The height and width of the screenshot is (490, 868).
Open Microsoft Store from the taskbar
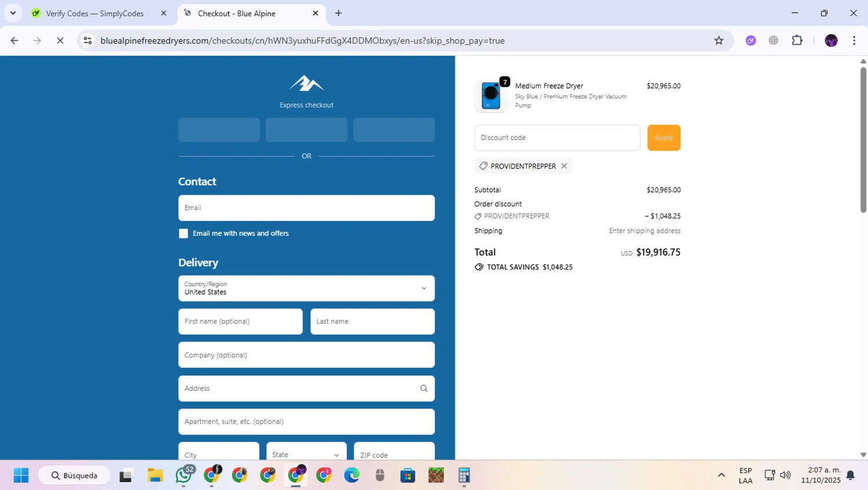pyautogui.click(x=407, y=476)
